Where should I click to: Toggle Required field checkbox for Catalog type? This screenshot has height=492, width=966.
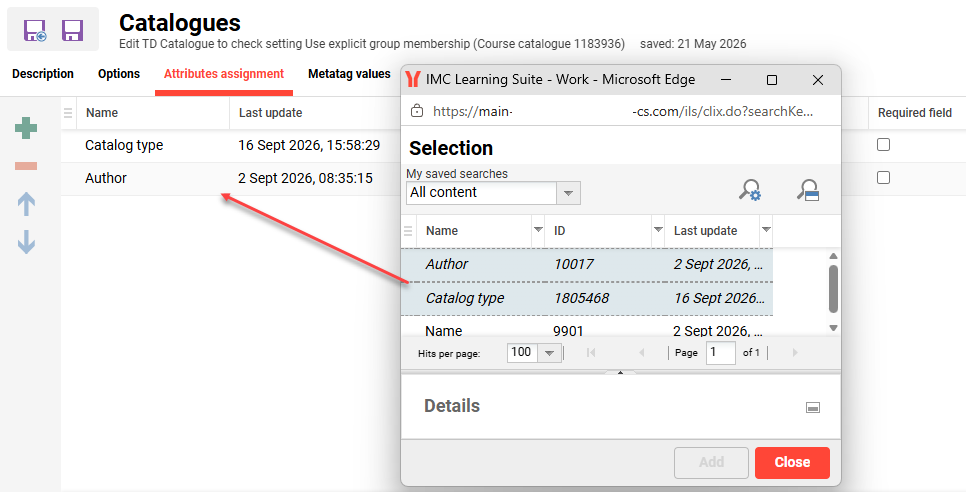click(x=883, y=145)
